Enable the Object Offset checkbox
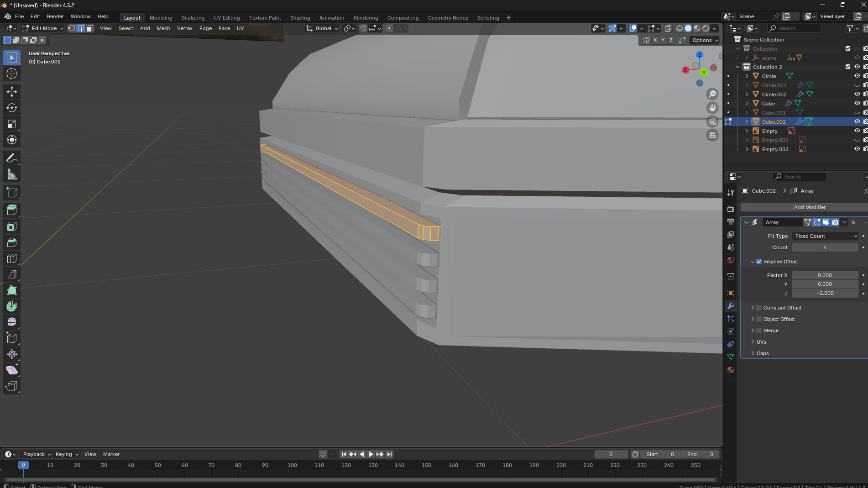 click(759, 319)
